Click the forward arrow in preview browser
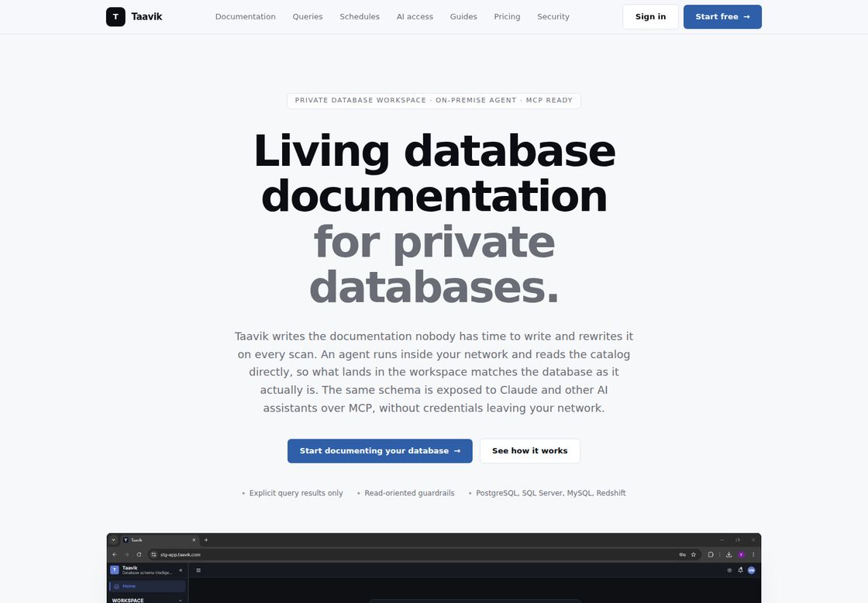868x603 pixels. [127, 554]
